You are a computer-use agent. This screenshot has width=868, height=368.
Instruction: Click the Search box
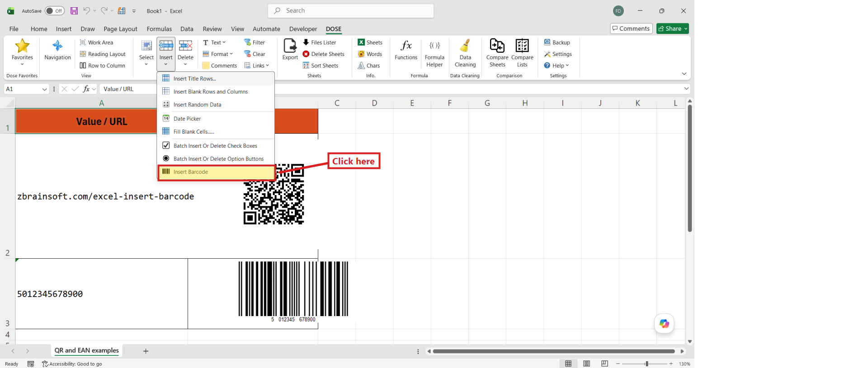351,11
